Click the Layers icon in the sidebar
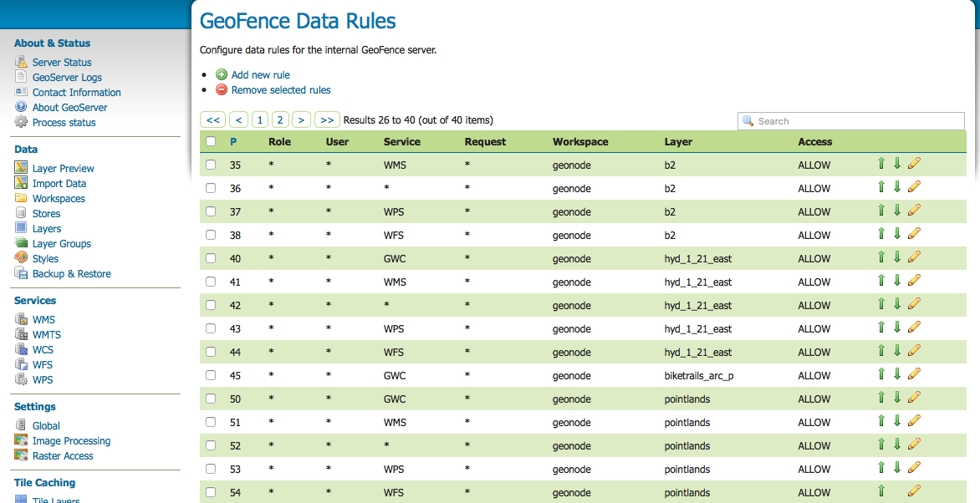 21,228
